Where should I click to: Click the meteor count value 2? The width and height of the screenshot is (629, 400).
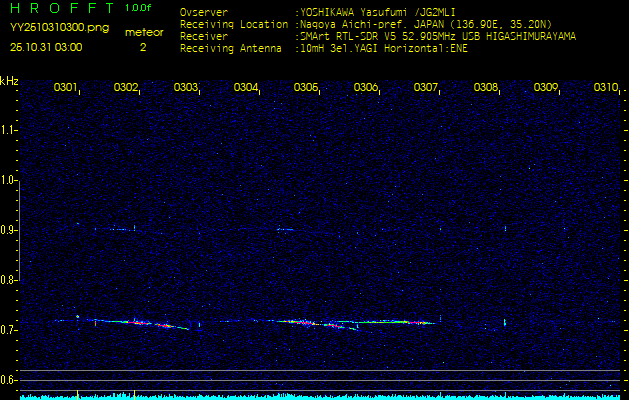tap(142, 47)
